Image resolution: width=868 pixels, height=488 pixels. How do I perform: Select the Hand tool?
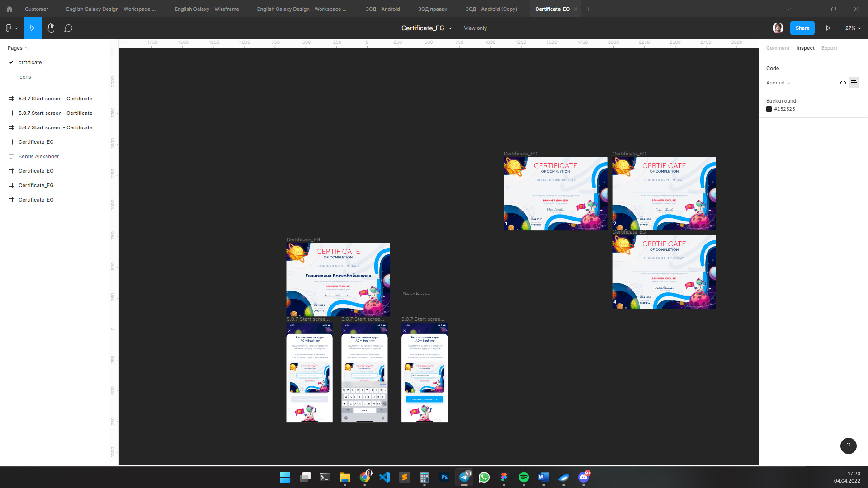point(50,28)
